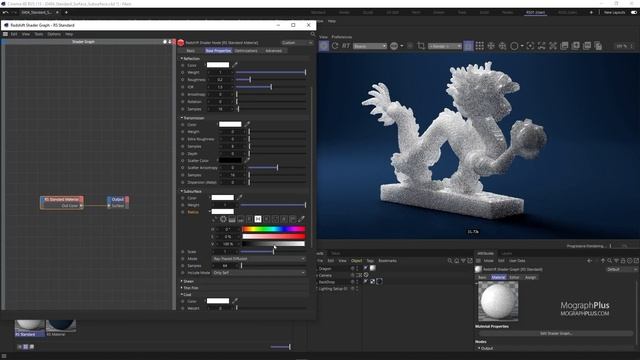Click the add snapshot plus icon

click(x=576, y=46)
